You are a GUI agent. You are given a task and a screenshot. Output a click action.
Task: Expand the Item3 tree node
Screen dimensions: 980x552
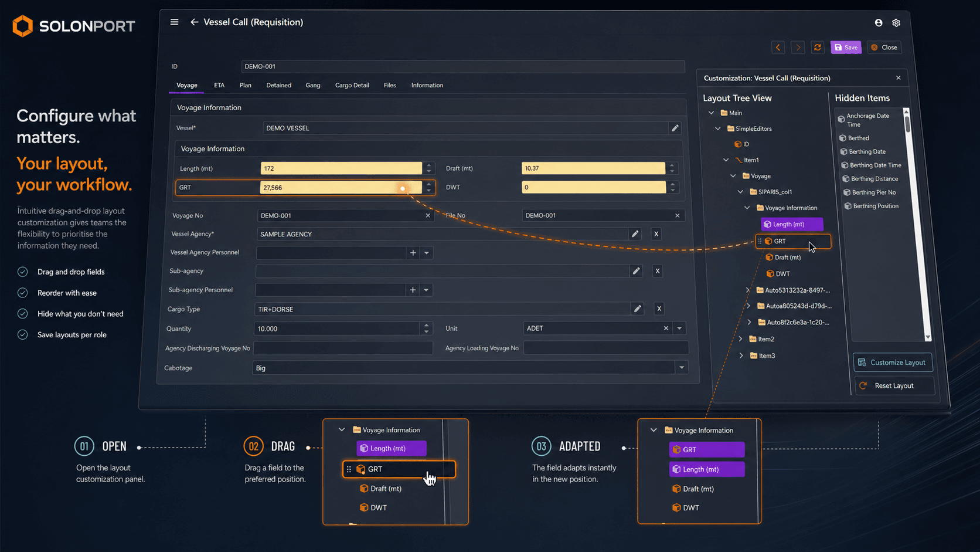741,355
